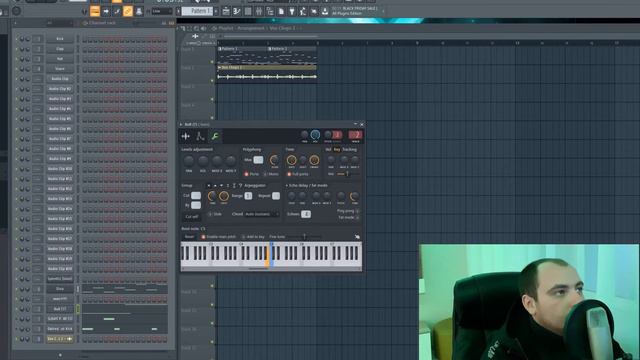Click the arpeggiator Range value box

[248, 196]
